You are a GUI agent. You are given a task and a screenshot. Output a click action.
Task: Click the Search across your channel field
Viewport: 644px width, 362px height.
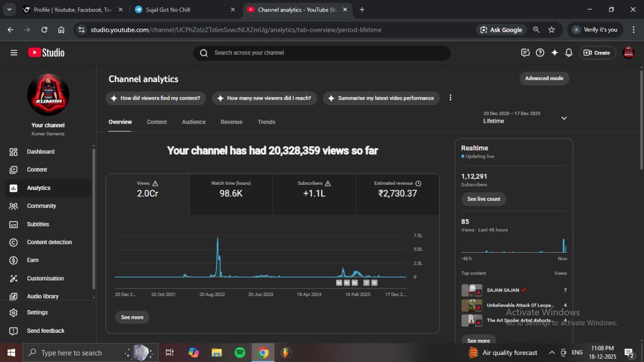tap(322, 53)
